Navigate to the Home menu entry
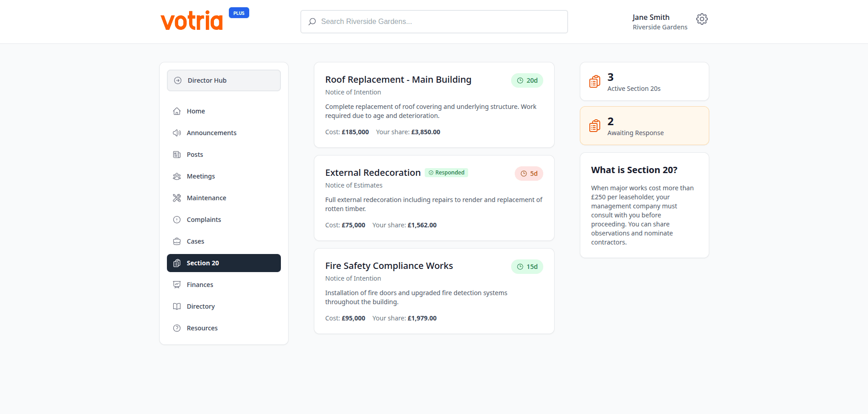Image resolution: width=868 pixels, height=414 pixels. 196,111
